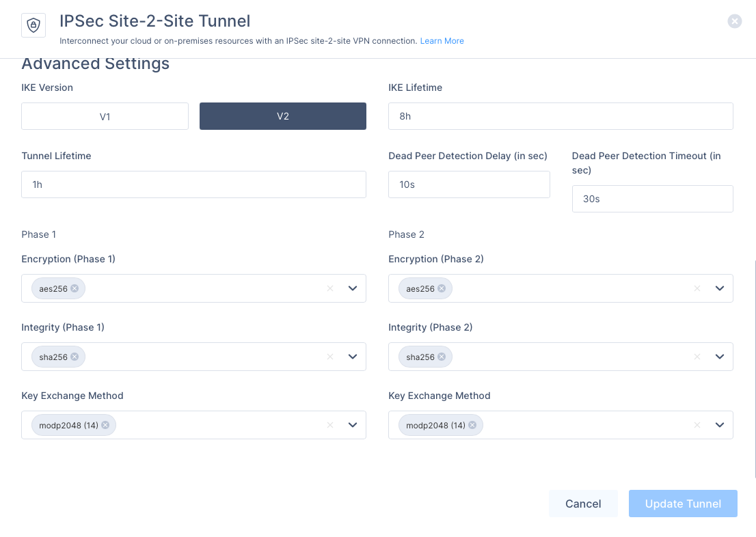Click the Update Tunnel button
Image resolution: width=756 pixels, height=537 pixels.
click(x=683, y=504)
